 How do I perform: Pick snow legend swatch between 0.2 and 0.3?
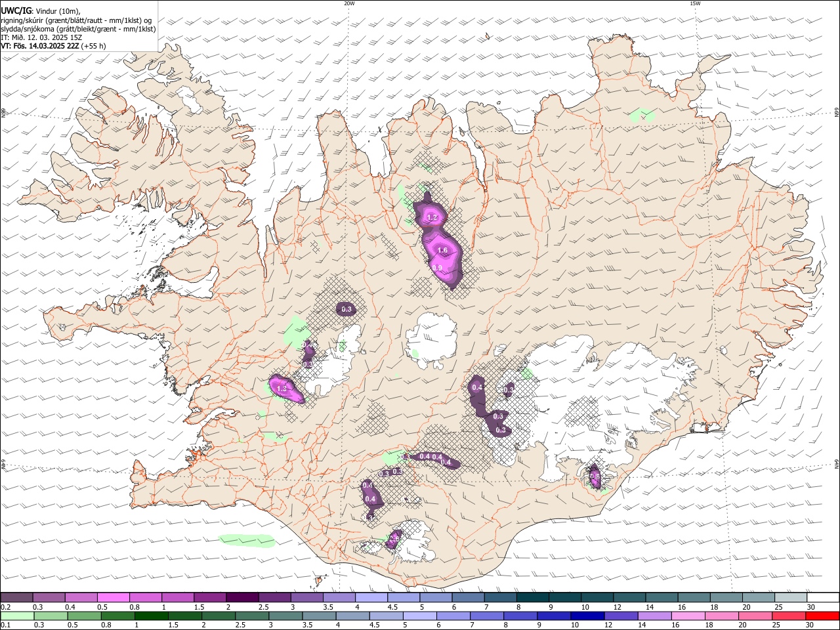click(x=16, y=597)
